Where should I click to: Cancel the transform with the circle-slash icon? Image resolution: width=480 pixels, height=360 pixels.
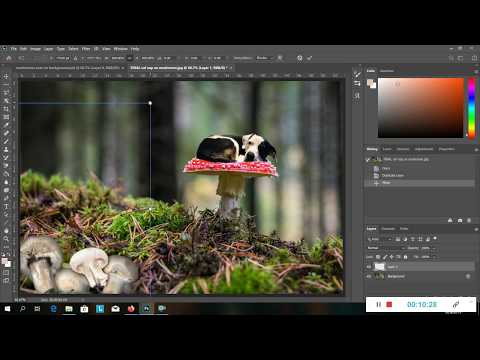click(300, 58)
